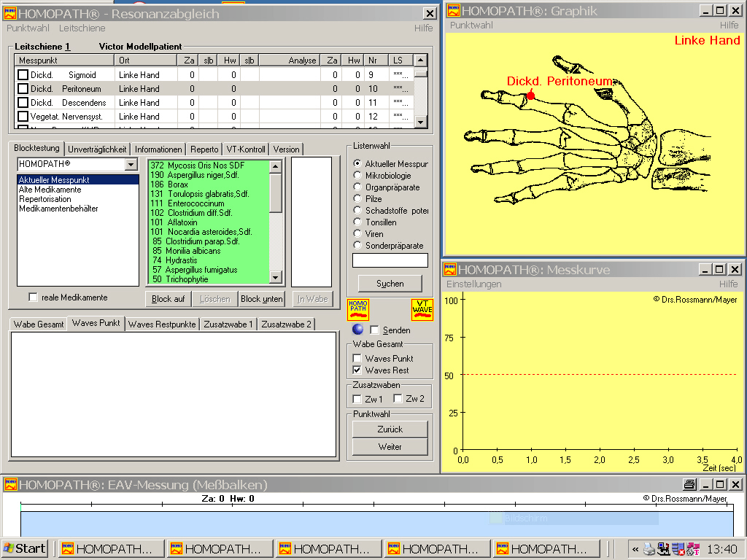Select Repertorisation in the list
Image resolution: width=747 pixels, height=560 pixels.
coord(44,199)
